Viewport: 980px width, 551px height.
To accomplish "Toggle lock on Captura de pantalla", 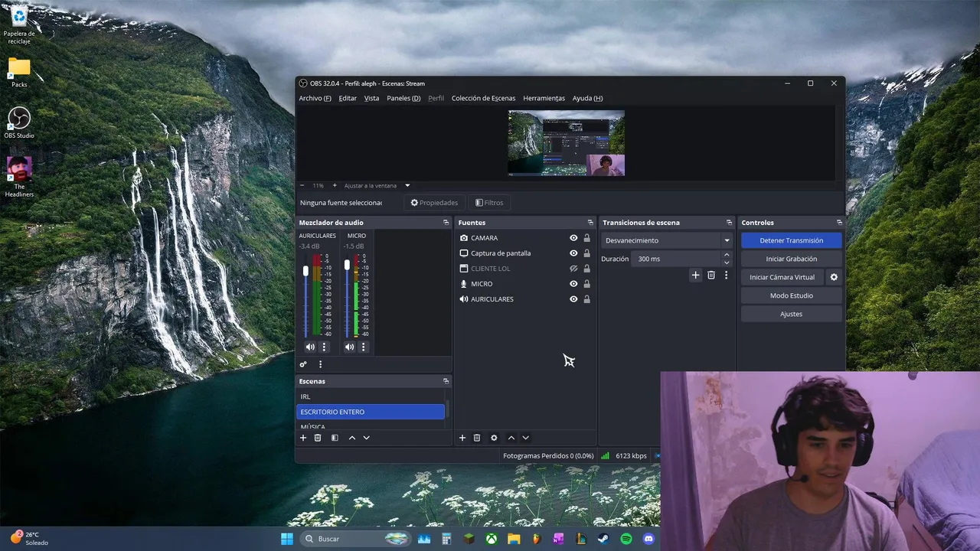I will (587, 253).
